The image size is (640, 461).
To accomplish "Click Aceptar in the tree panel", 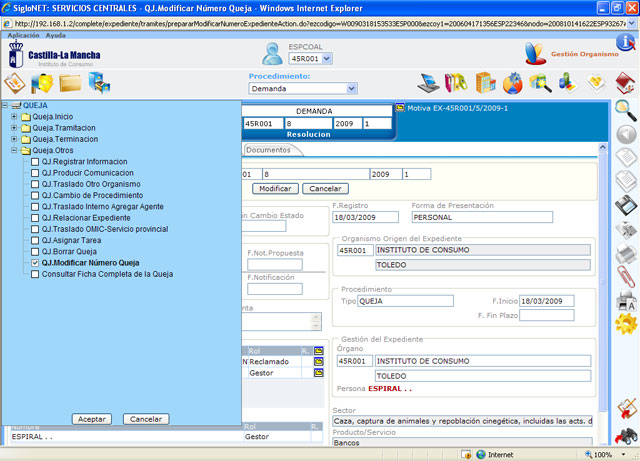I will click(92, 419).
